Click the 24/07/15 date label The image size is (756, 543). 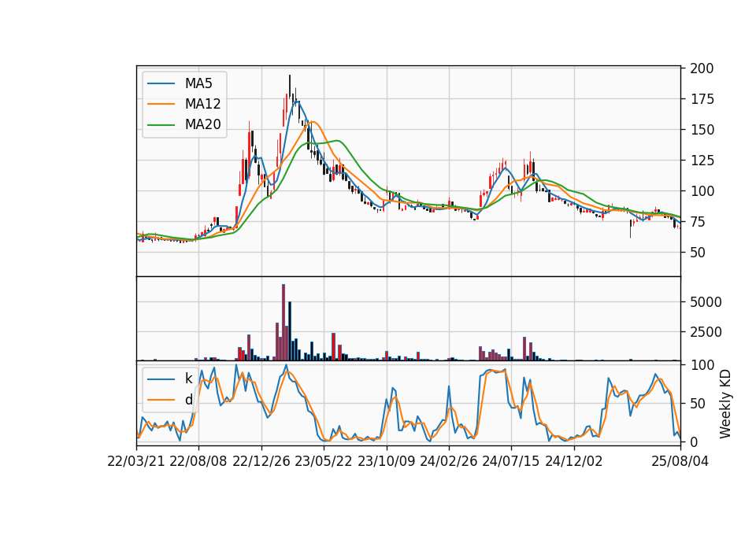point(511,461)
